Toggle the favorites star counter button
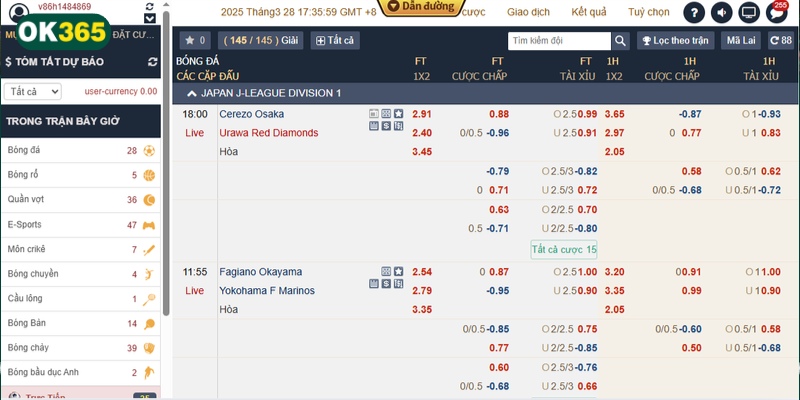 pyautogui.click(x=194, y=41)
